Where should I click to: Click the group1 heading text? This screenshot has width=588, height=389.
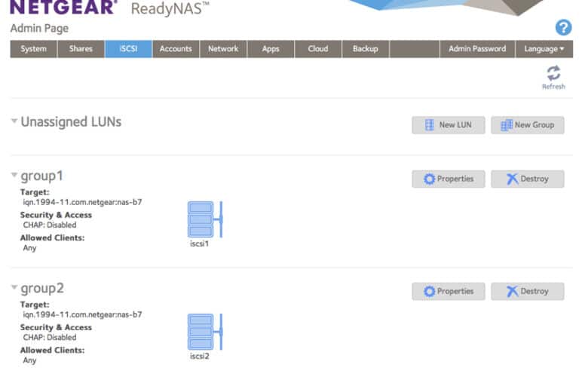pos(42,176)
